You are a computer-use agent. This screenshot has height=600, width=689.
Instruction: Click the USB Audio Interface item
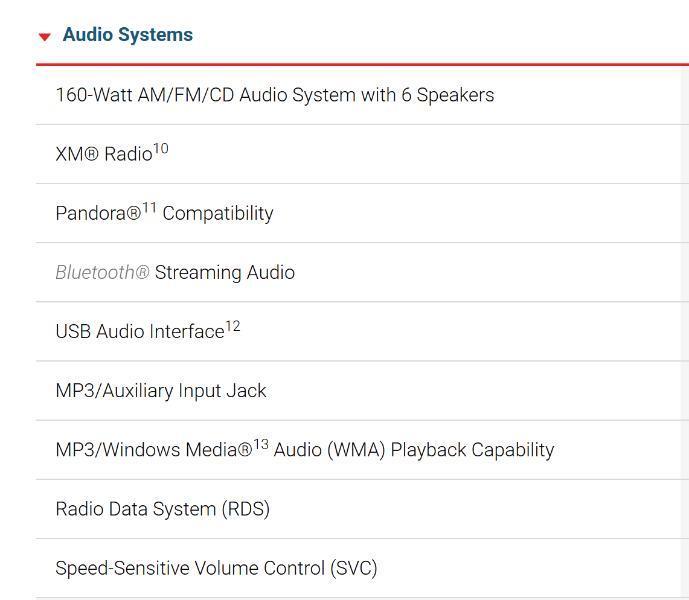click(x=139, y=332)
